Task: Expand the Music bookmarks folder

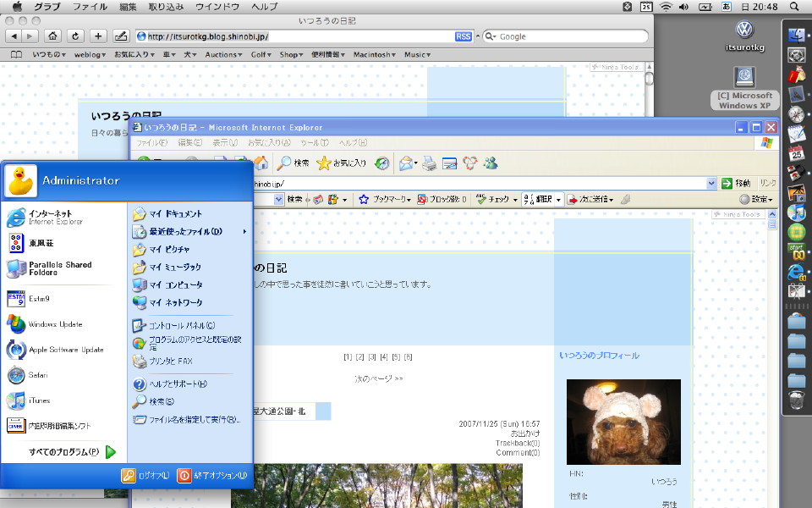Action: (417, 54)
